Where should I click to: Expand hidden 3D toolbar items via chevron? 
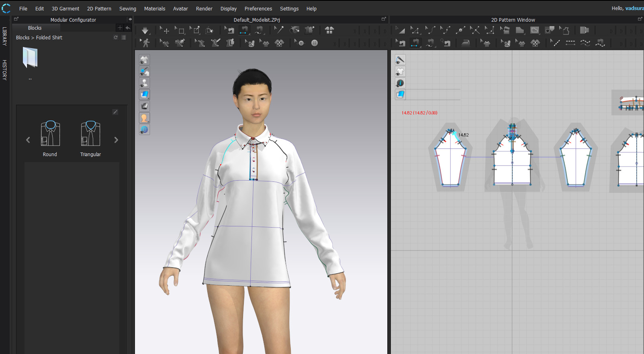(355, 31)
